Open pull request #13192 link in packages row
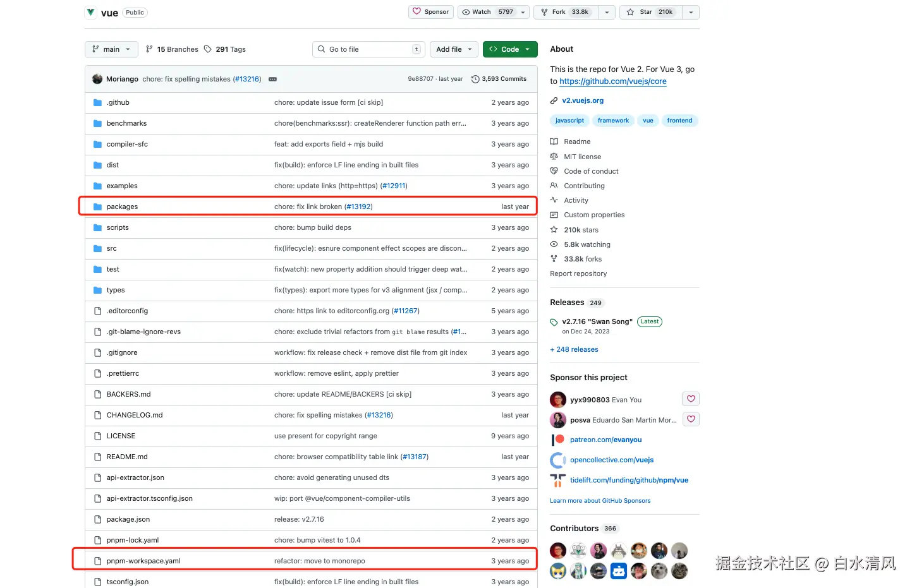The width and height of the screenshot is (912, 588). [358, 207]
